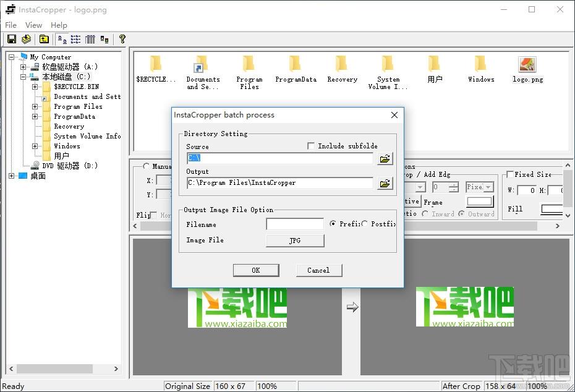The image size is (575, 392).
Task: Enable the Fixed Size checkbox
Action: pos(509,174)
